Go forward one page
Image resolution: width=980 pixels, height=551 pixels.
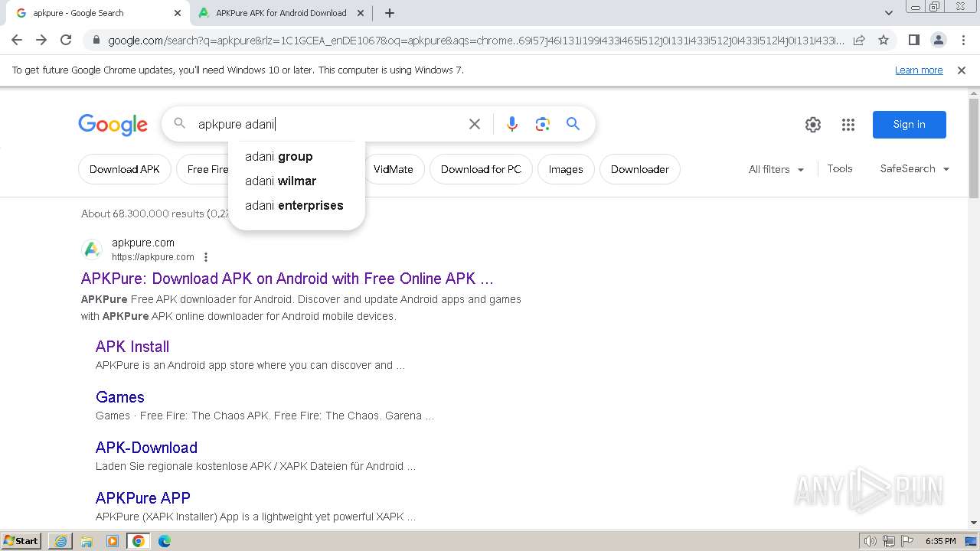click(41, 40)
